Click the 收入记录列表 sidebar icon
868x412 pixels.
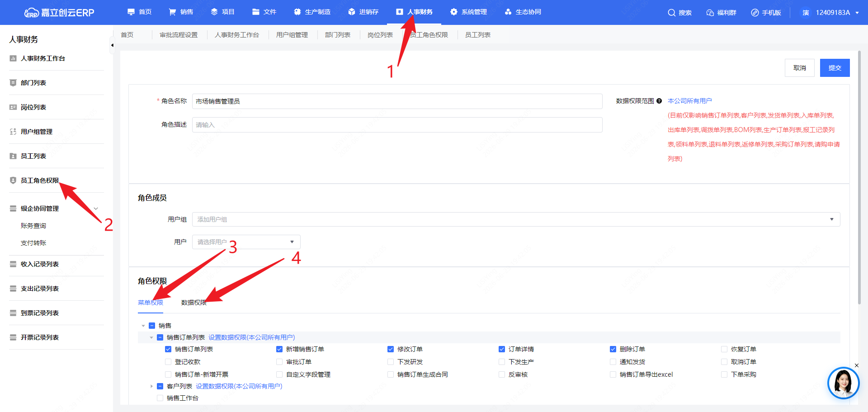pos(13,264)
